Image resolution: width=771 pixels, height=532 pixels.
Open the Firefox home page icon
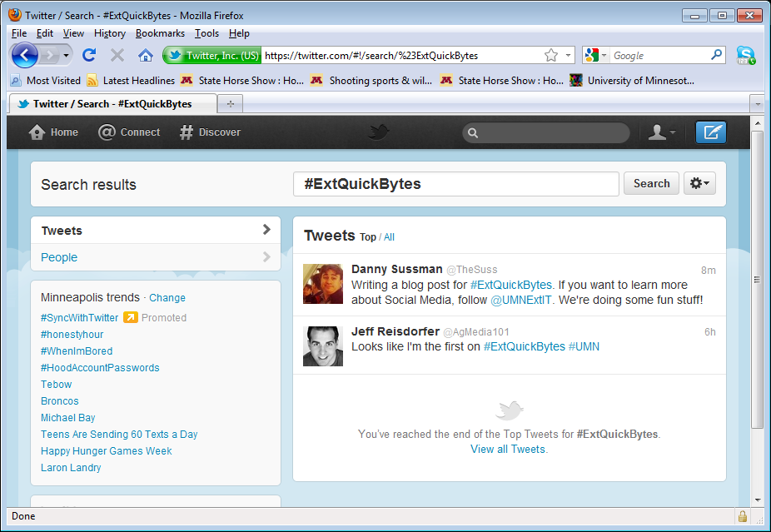[145, 55]
